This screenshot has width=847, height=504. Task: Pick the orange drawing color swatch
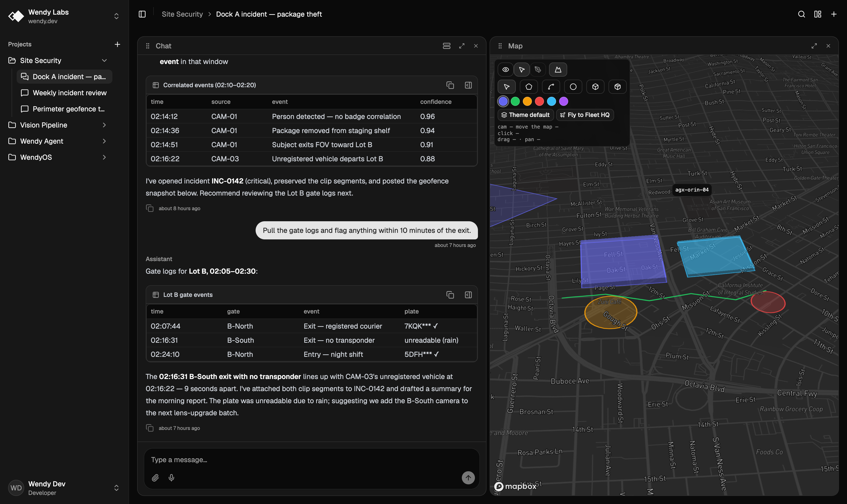[527, 101]
